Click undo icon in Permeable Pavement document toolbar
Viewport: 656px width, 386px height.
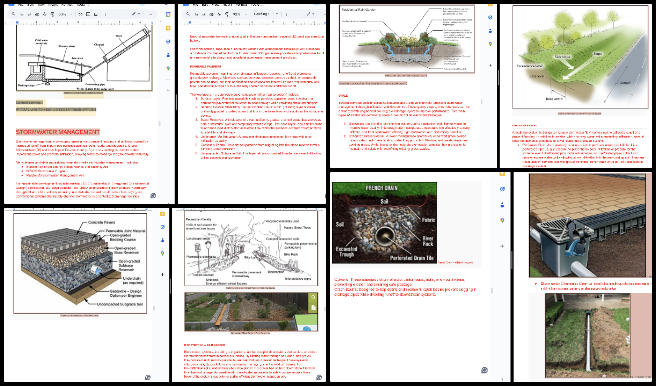tap(197, 14)
